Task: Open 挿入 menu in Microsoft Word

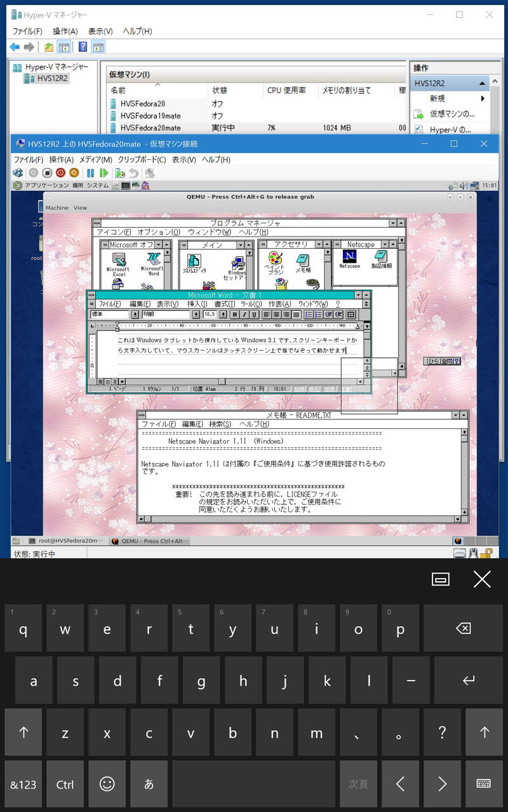Action: click(197, 304)
